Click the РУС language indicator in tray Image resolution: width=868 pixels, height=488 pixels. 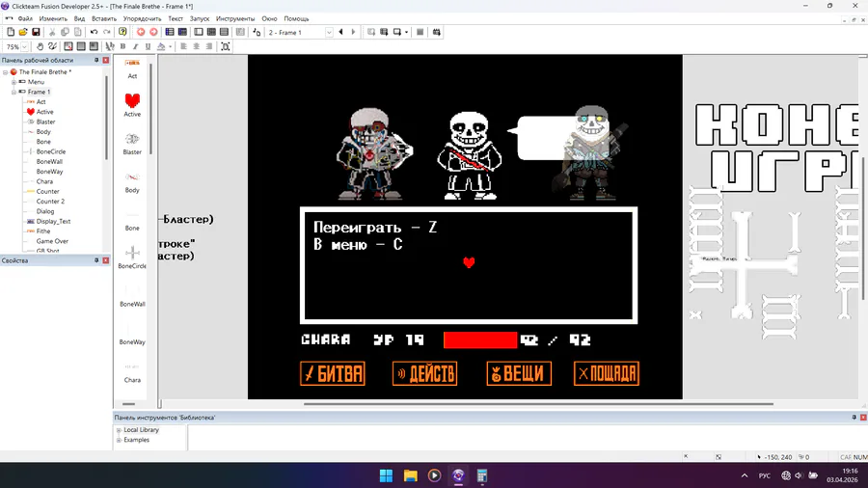765,475
